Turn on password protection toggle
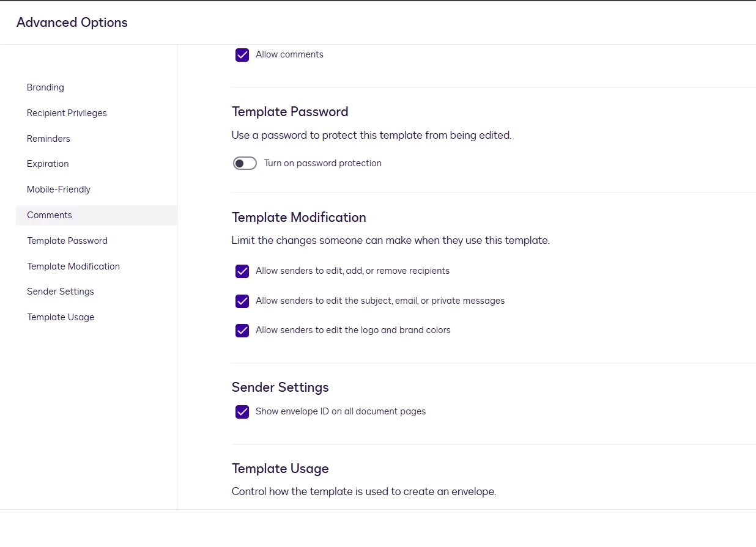 coord(245,164)
